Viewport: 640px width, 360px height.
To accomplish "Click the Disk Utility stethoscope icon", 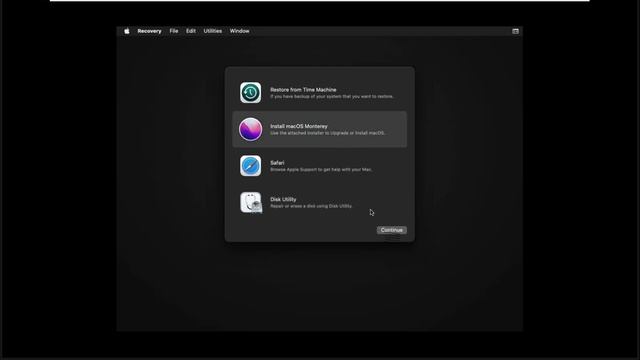I will [251, 202].
